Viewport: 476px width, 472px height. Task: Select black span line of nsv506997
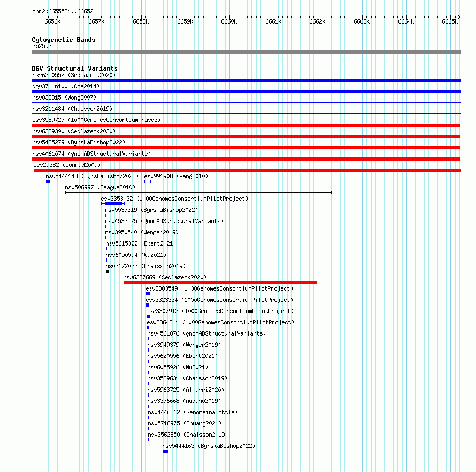tap(198, 193)
